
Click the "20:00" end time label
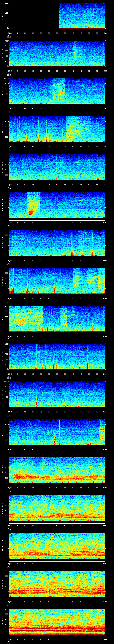point(105,601)
